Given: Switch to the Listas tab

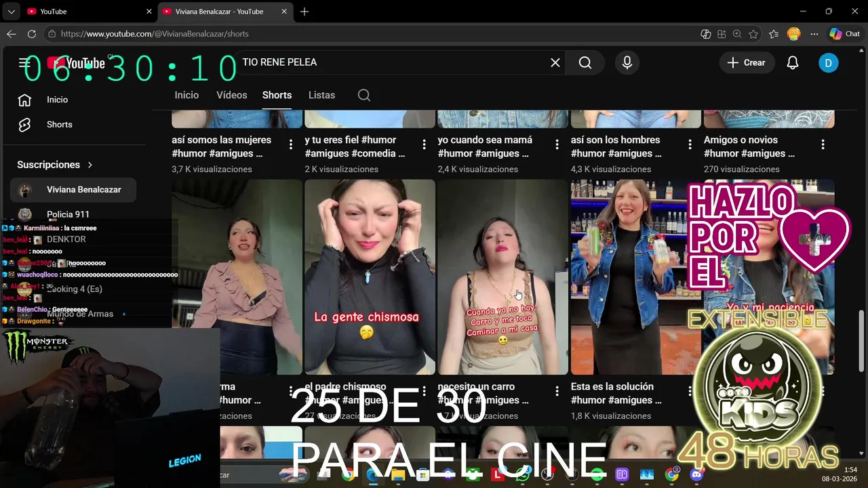Looking at the screenshot, I should click(321, 95).
